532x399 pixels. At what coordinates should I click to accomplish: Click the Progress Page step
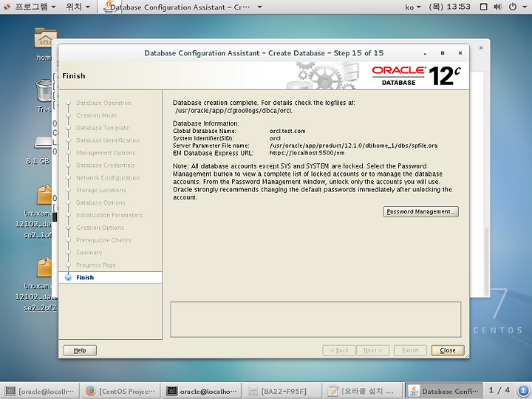point(95,265)
